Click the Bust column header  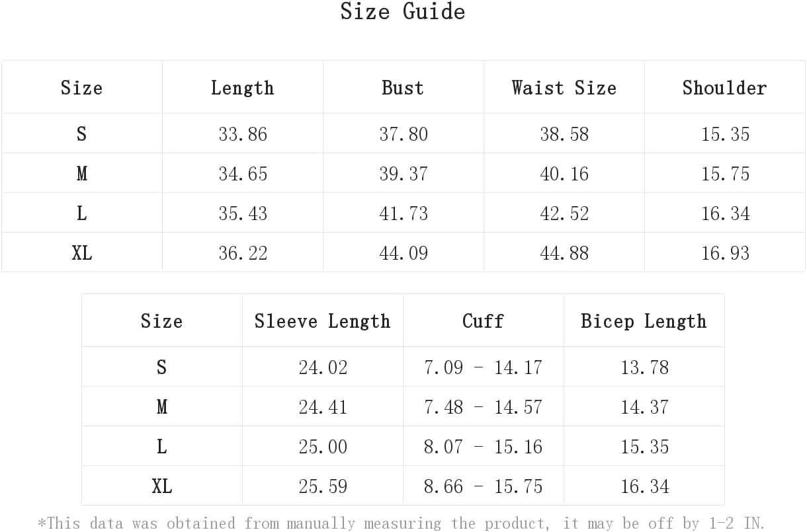tap(403, 88)
